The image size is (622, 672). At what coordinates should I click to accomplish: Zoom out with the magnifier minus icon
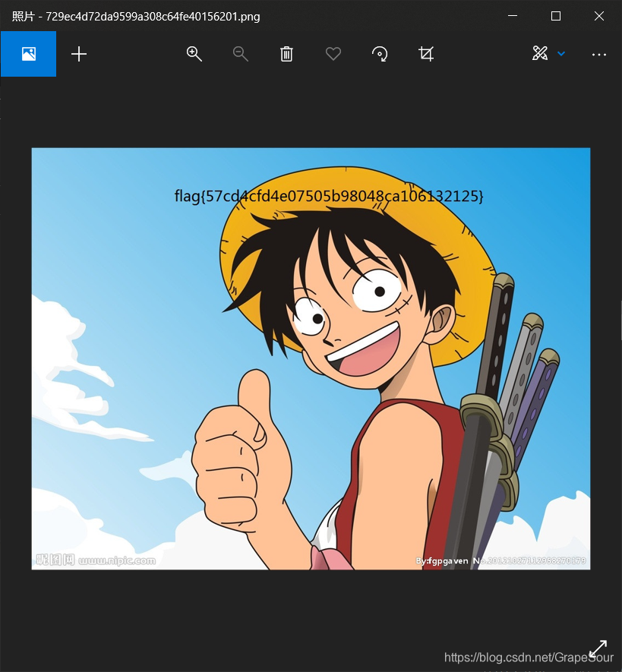(x=241, y=54)
